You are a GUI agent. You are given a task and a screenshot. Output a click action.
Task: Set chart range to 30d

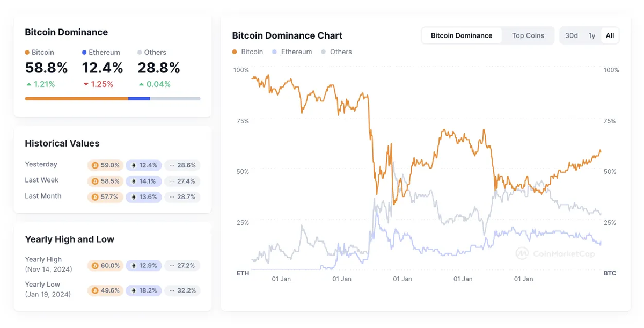coord(571,35)
